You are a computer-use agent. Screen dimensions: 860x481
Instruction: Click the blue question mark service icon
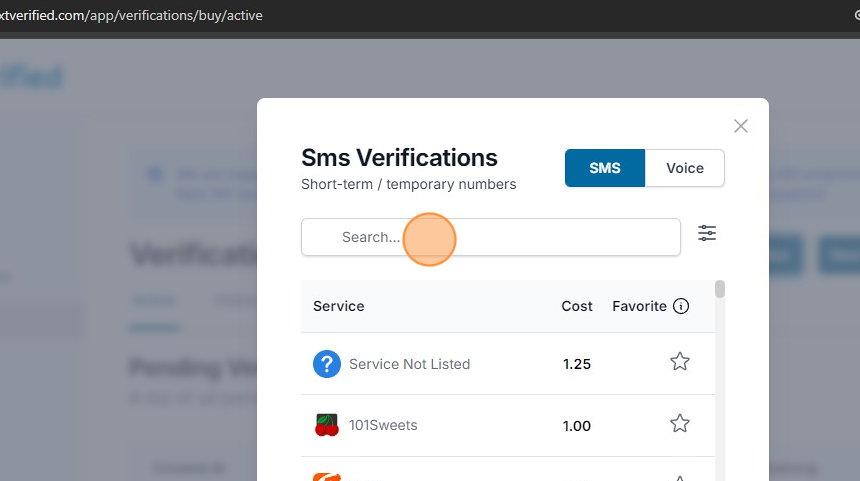(x=327, y=364)
